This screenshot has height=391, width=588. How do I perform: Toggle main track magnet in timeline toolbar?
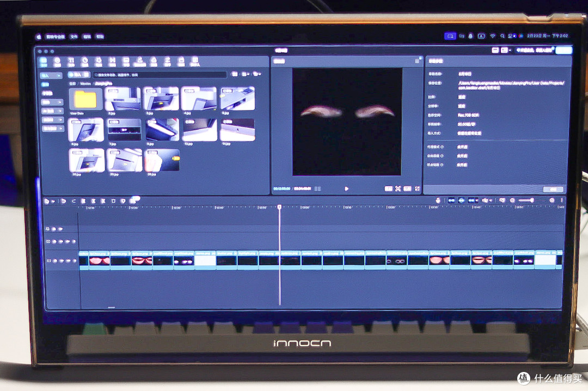[451, 200]
